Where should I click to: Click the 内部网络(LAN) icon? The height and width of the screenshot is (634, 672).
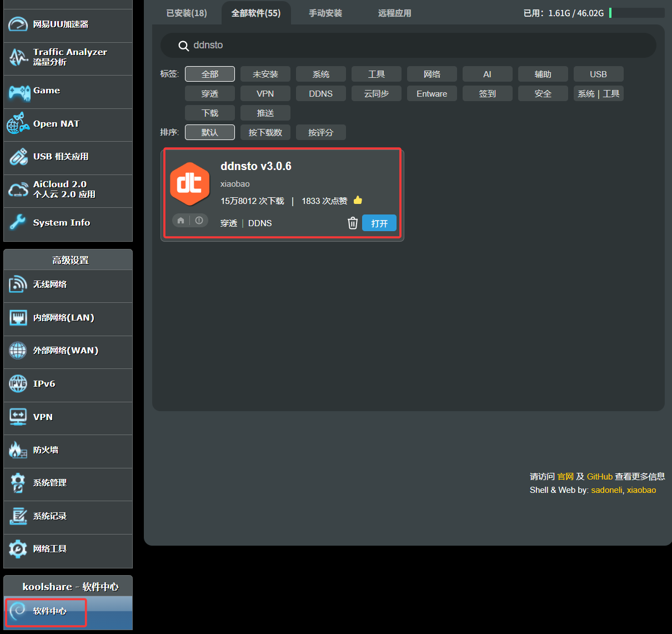point(18,318)
